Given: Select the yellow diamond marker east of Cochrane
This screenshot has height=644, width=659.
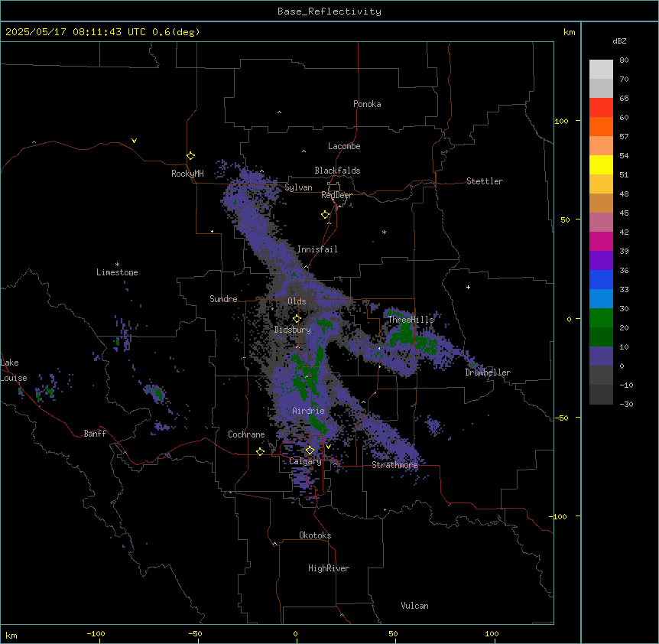Looking at the screenshot, I should tap(260, 451).
